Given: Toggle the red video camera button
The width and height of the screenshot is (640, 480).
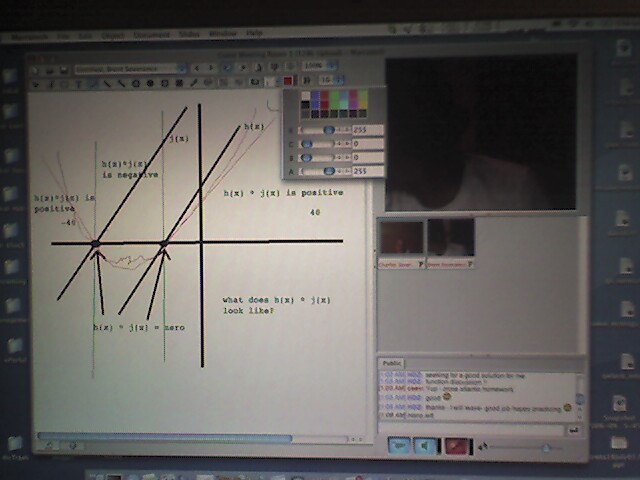Looking at the screenshot, I should 456,446.
